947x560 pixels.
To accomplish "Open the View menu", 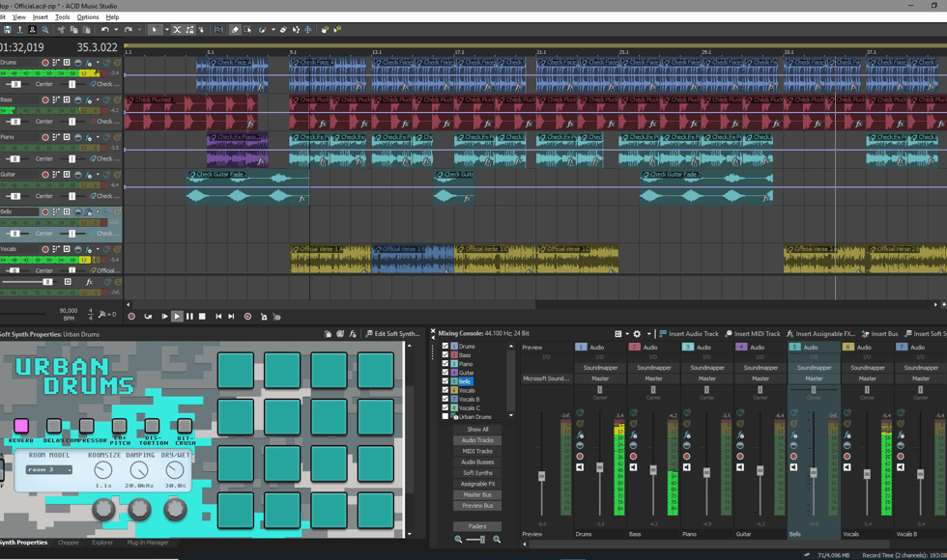I will (19, 17).
